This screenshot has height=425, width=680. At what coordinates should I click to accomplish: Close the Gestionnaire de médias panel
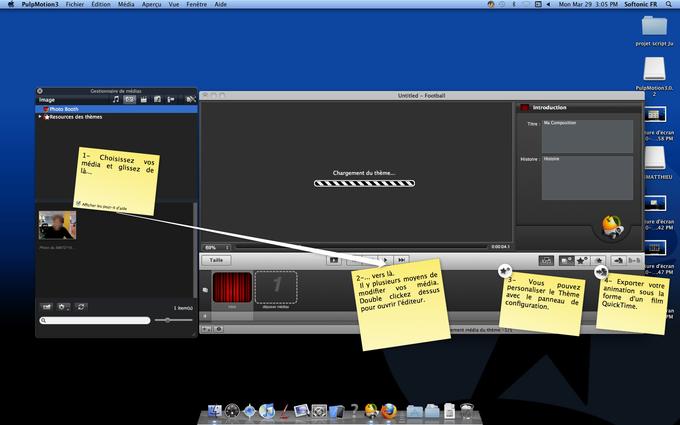(40, 91)
